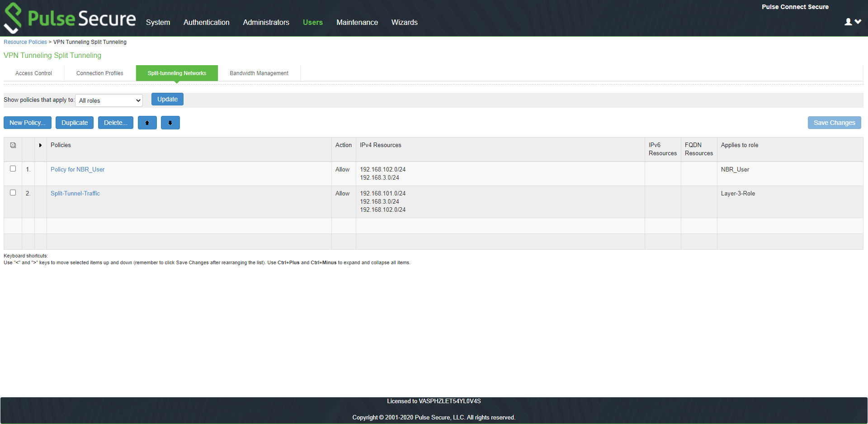868x424 pixels.
Task: Expand all policies with header triangle
Action: point(40,145)
